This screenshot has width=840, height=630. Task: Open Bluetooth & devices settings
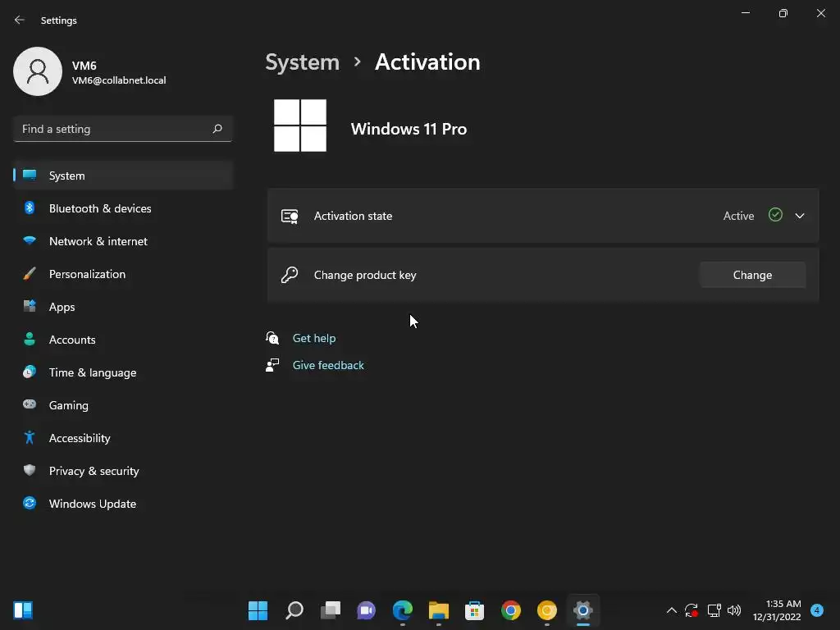pos(123,208)
